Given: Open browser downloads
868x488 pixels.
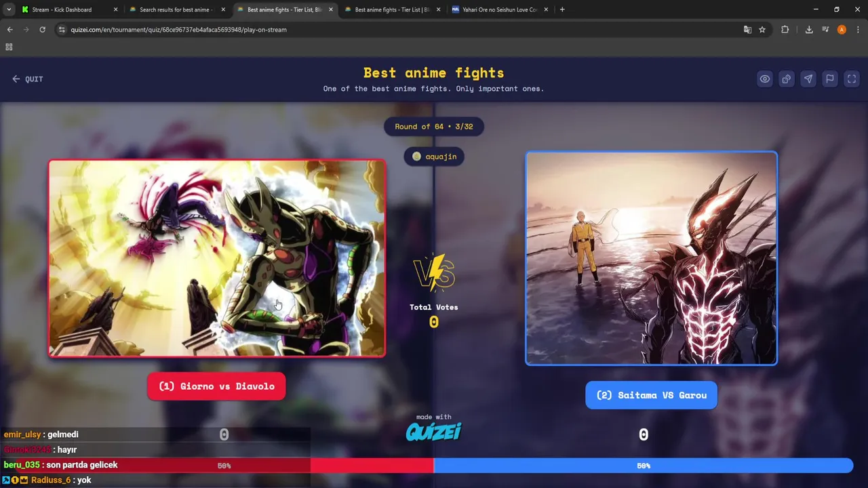Looking at the screenshot, I should 809,30.
